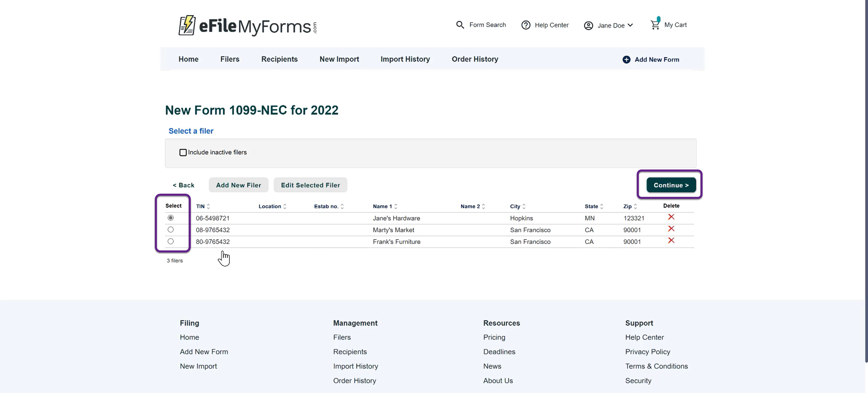The width and height of the screenshot is (868, 393).
Task: Delete the Frank's Furniture filer row
Action: [671, 240]
